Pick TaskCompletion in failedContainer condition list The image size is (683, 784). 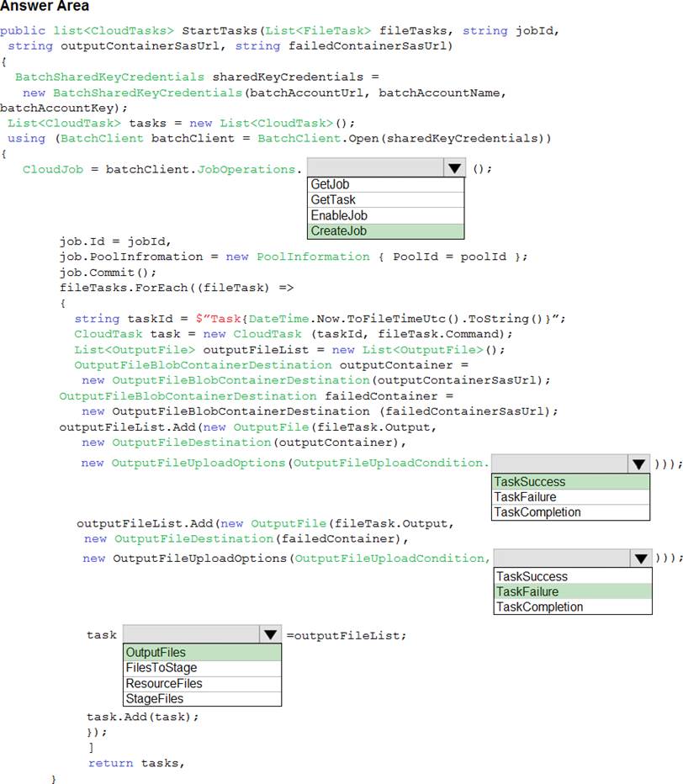pos(573,607)
